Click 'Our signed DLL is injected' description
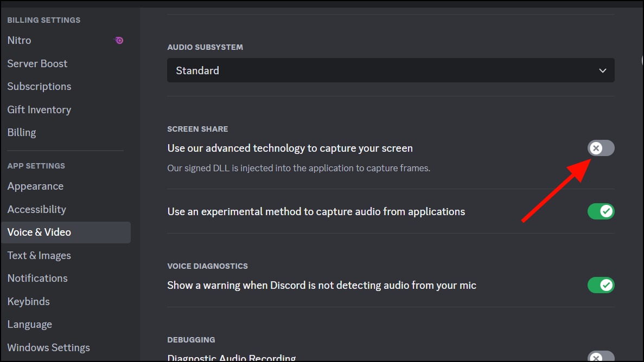The image size is (644, 362). [x=298, y=169]
